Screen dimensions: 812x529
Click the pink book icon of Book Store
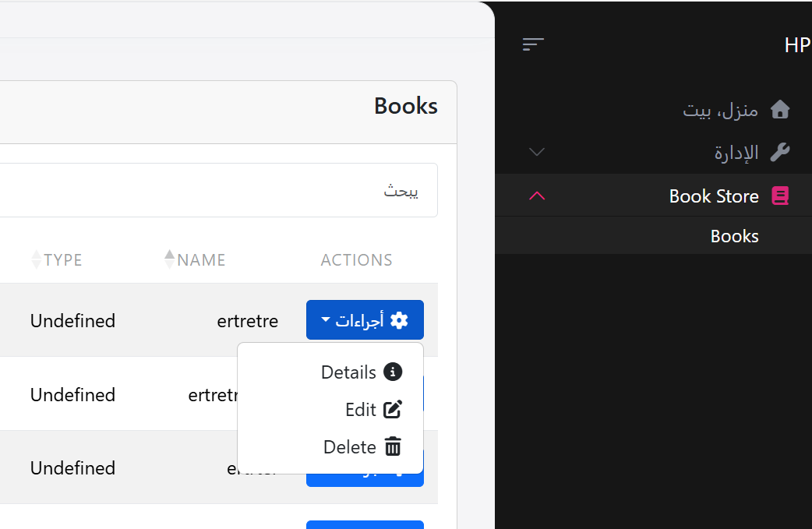coord(780,196)
